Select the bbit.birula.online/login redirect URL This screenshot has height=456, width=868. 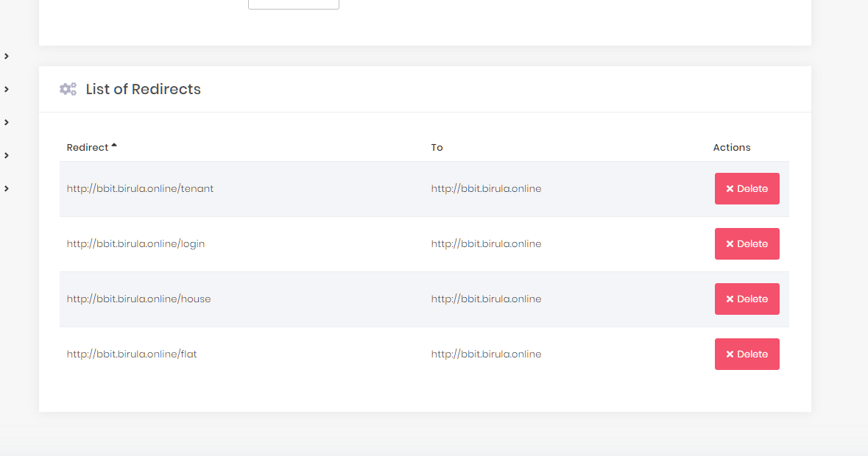coord(135,243)
